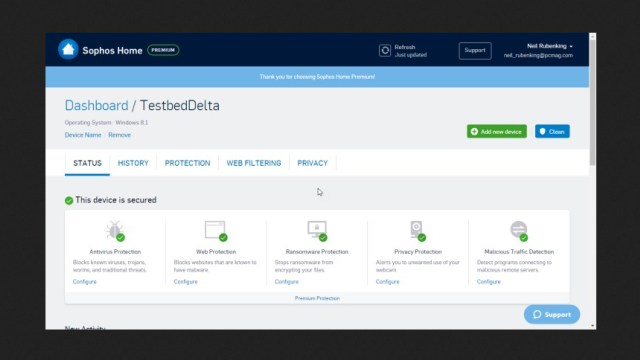Viewport: 640px width, 360px height.
Task: Click the Premium Protection link
Action: (317, 298)
